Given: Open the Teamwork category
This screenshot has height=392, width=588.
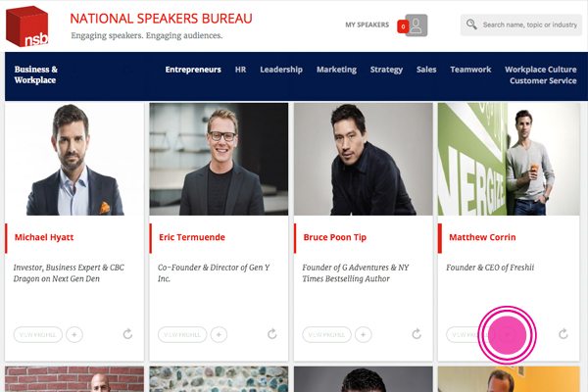Looking at the screenshot, I should click(x=470, y=70).
